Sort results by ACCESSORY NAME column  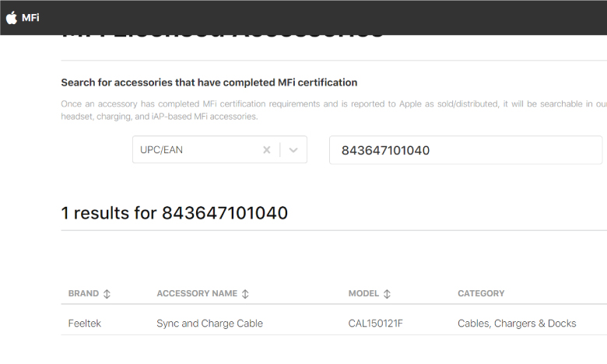[202, 293]
